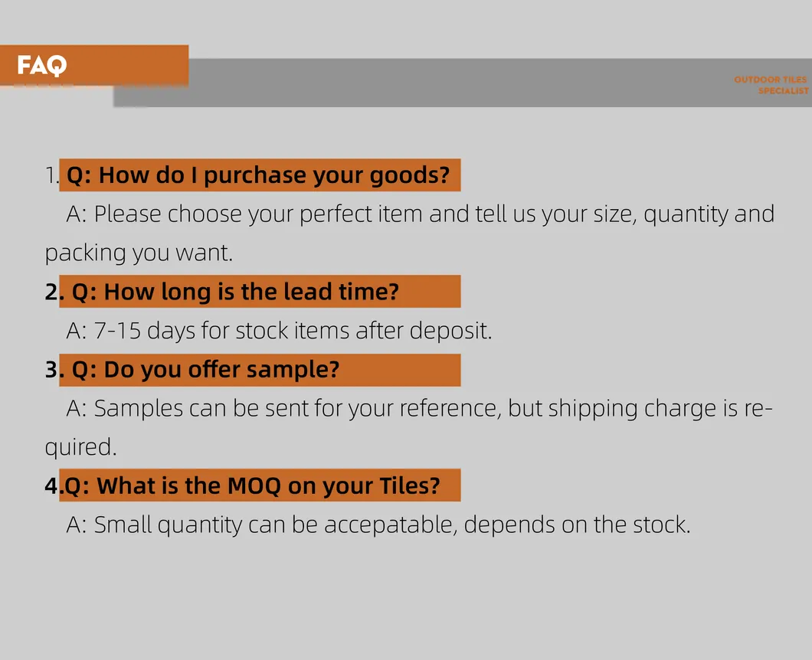
Task: Click the OUTDOOR TILES text in banner
Action: (769, 80)
